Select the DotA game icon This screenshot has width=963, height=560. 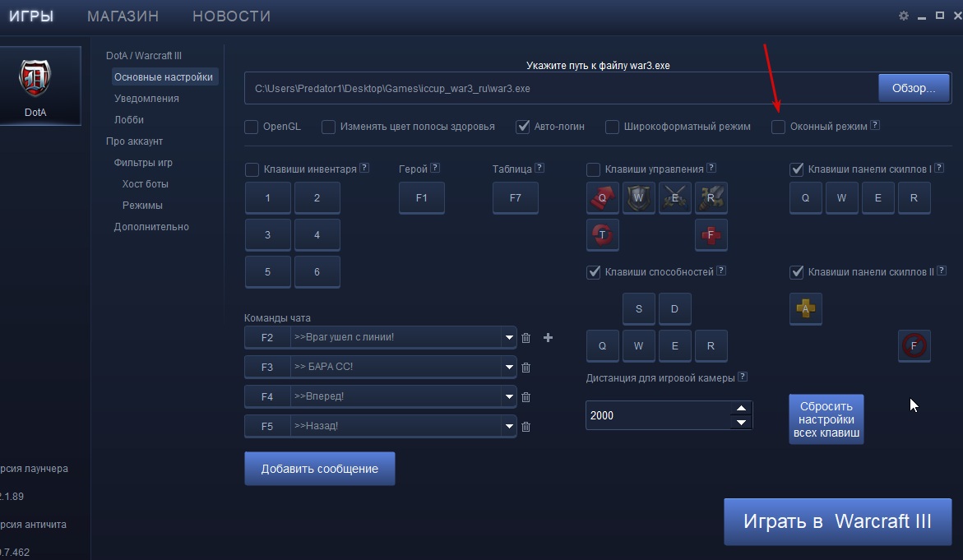pos(35,86)
